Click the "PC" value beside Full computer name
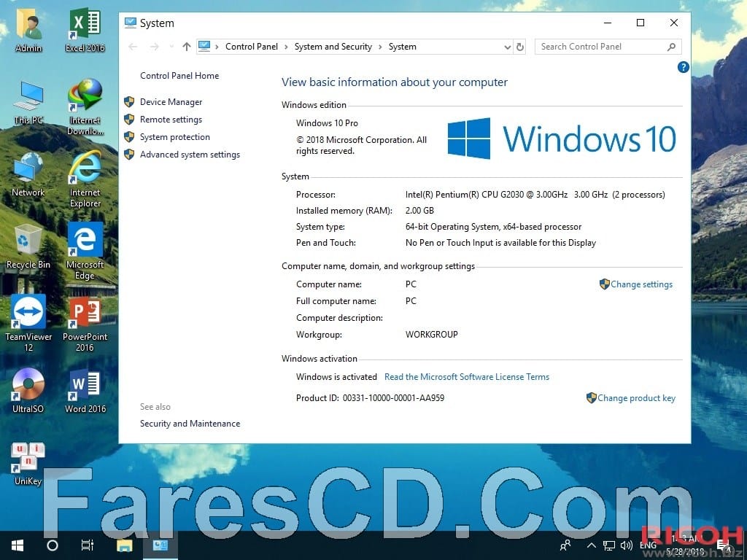This screenshot has height=560, width=747. click(411, 301)
